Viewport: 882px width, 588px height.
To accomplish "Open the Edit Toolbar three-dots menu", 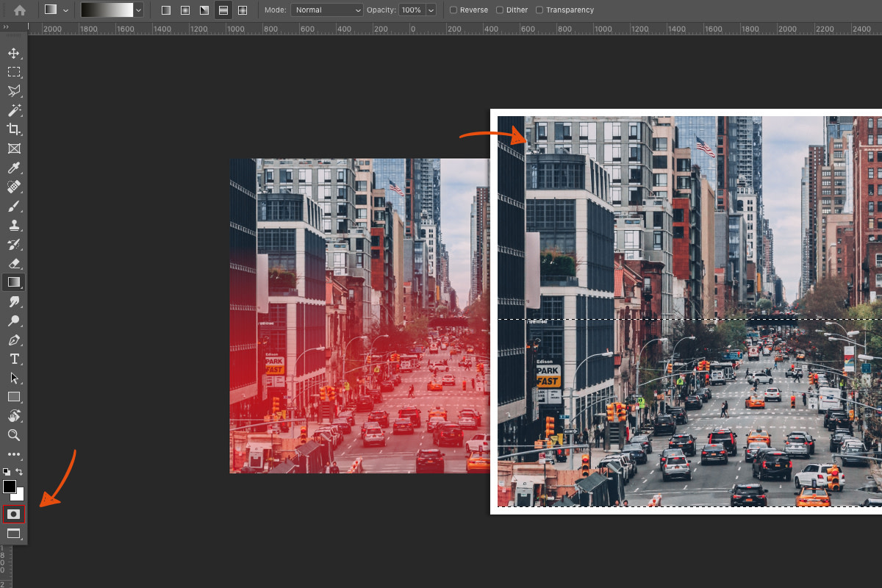I will tap(13, 454).
